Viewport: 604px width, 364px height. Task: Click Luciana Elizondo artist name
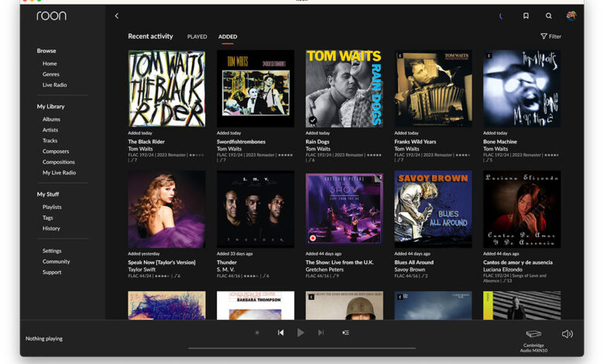(x=503, y=270)
